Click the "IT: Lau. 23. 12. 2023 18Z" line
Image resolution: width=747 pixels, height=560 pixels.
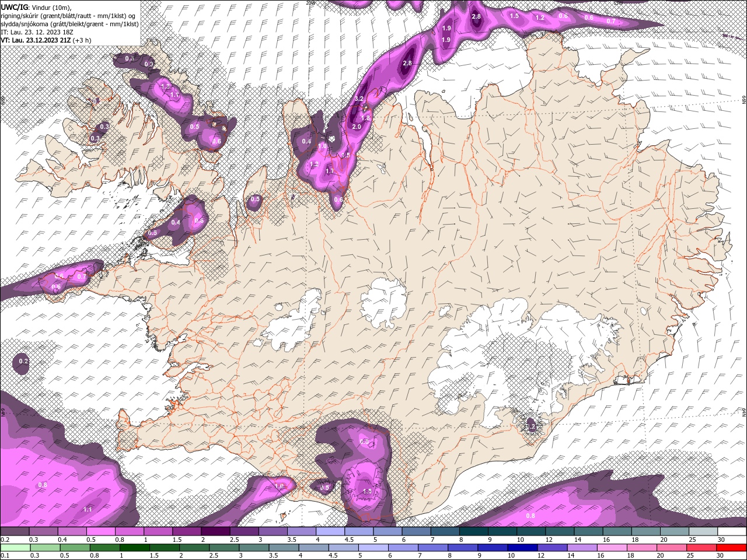[x=37, y=32]
